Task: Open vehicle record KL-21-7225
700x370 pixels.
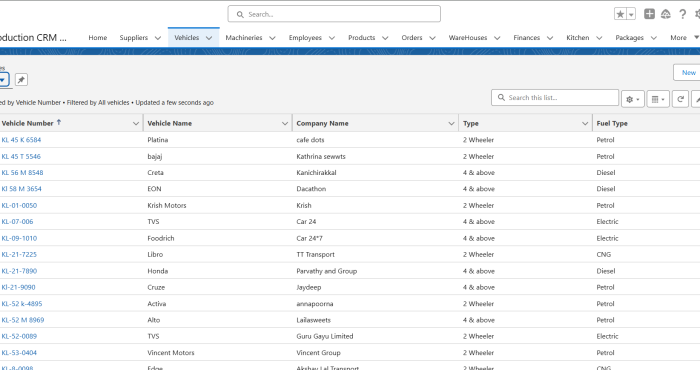Action: tap(19, 254)
